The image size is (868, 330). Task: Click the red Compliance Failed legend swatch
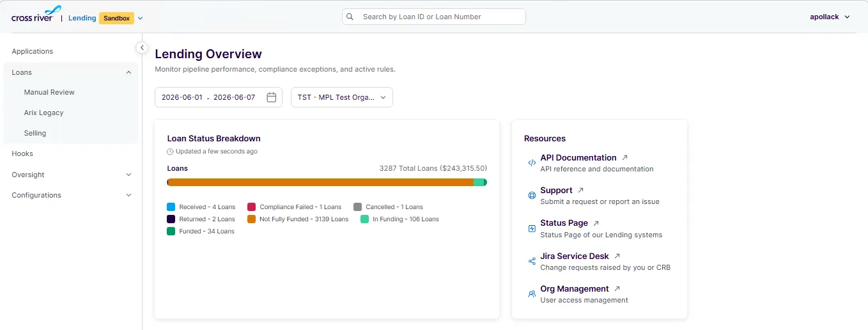pyautogui.click(x=252, y=207)
